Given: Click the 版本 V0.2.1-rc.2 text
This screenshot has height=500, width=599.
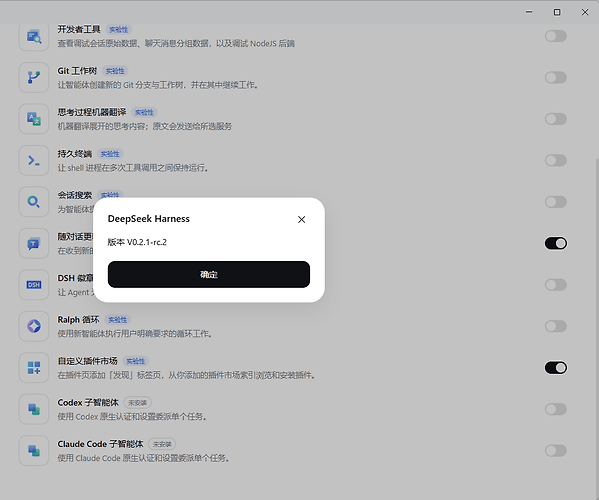Looking at the screenshot, I should (x=137, y=242).
